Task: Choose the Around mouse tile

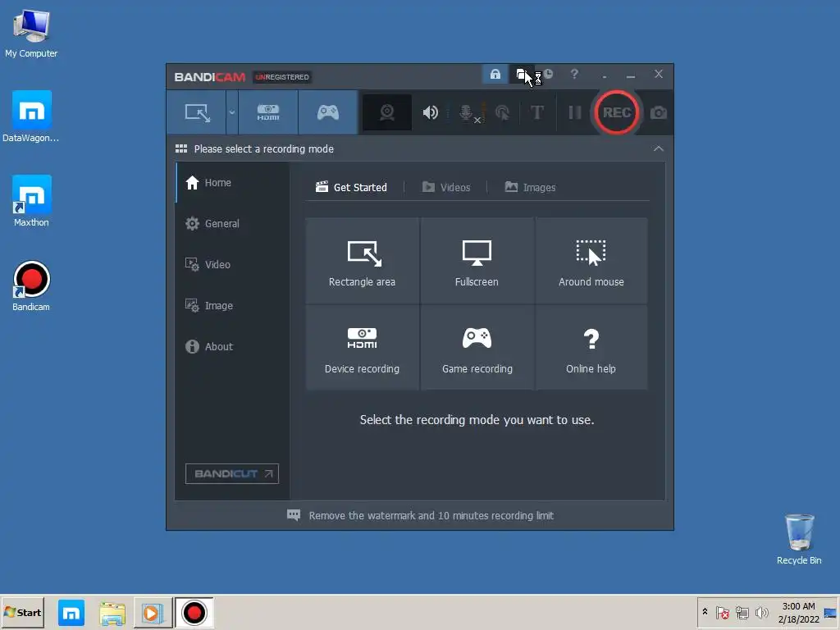Action: (x=591, y=261)
